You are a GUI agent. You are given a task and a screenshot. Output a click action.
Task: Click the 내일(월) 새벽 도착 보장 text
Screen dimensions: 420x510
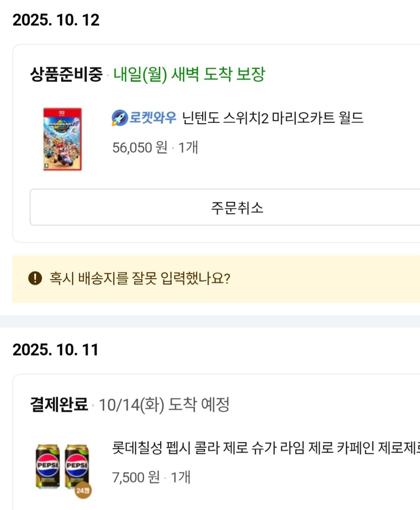click(x=189, y=74)
